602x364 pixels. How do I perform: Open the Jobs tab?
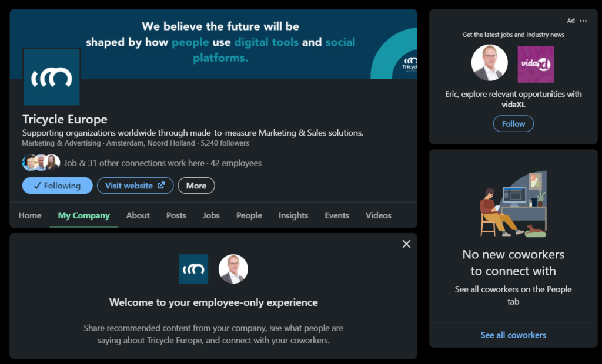[x=211, y=215]
